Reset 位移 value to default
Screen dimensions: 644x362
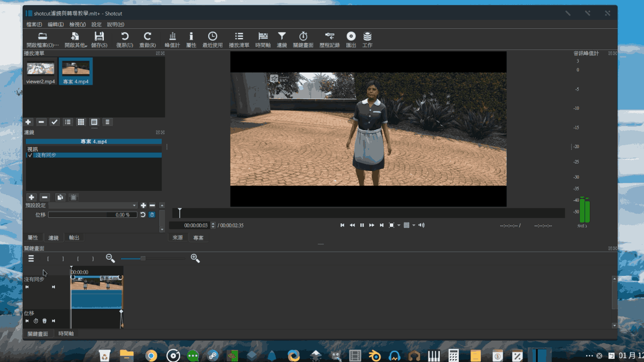tap(143, 214)
